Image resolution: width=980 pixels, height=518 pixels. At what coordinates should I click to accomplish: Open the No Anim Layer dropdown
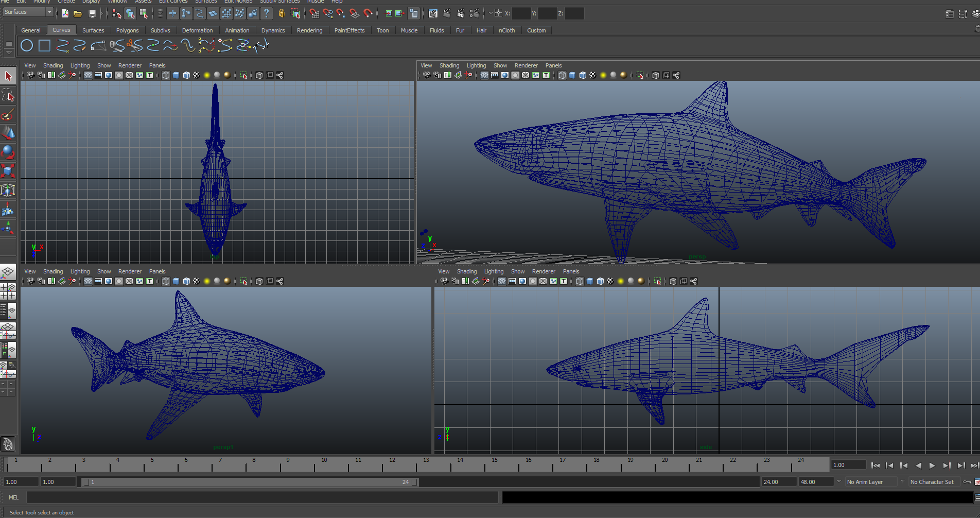(871, 481)
